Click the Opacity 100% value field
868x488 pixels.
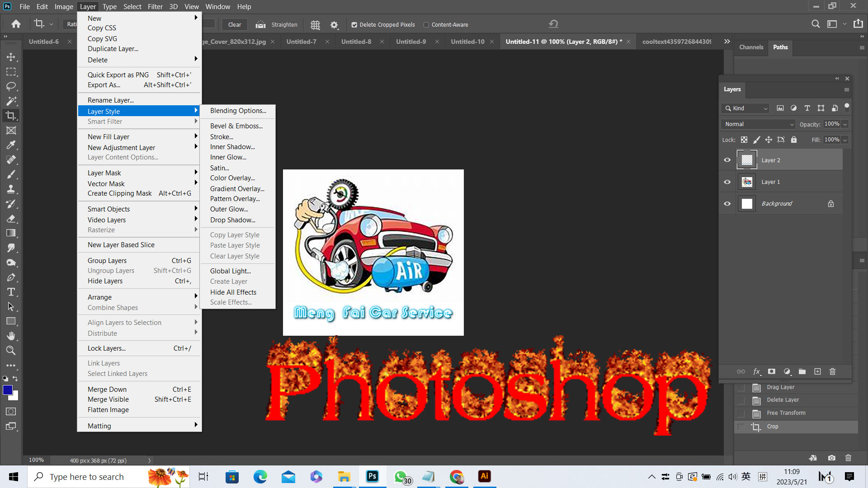pyautogui.click(x=831, y=124)
